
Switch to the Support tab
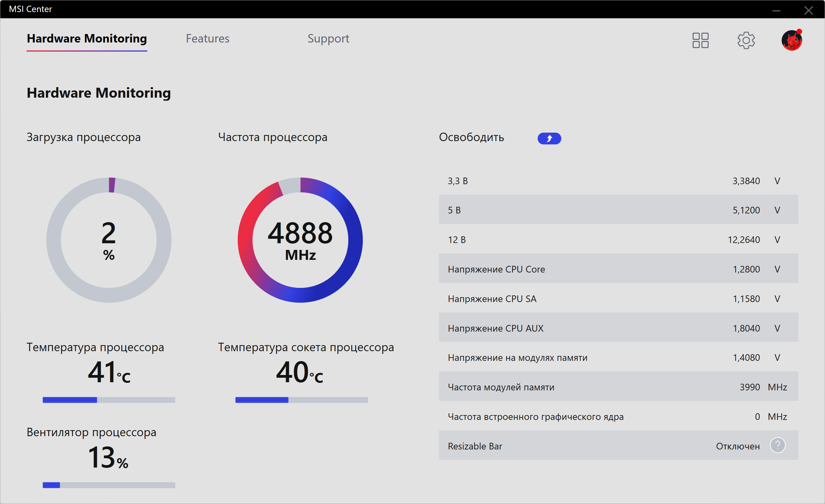coord(328,39)
